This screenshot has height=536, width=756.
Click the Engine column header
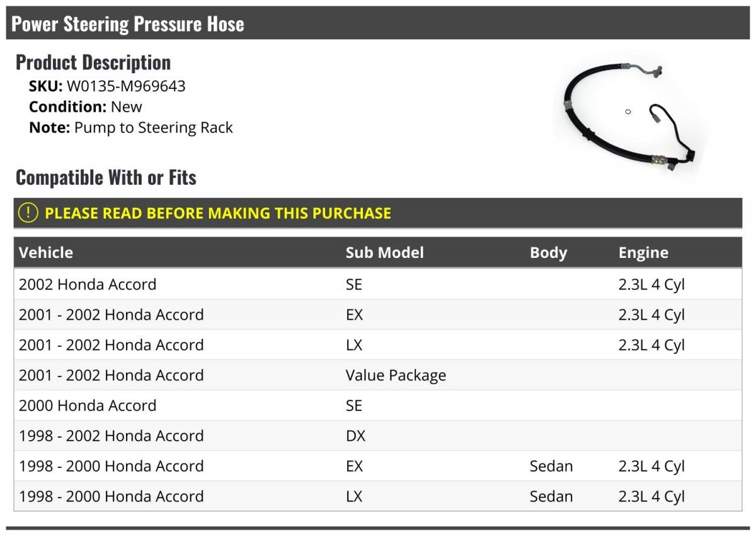point(643,253)
